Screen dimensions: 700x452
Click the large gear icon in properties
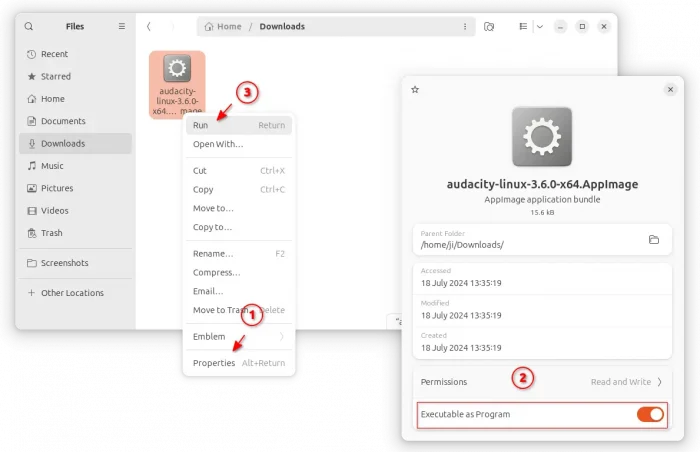[x=542, y=137]
